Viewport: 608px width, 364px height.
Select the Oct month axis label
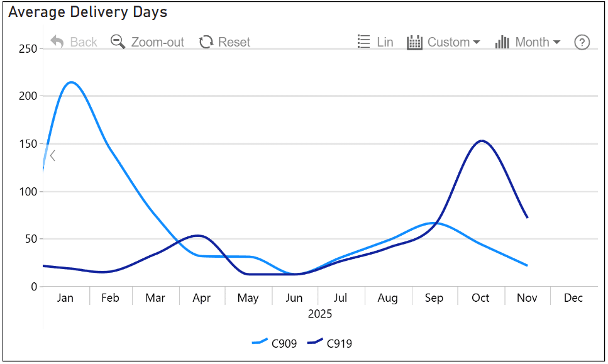coord(480,297)
